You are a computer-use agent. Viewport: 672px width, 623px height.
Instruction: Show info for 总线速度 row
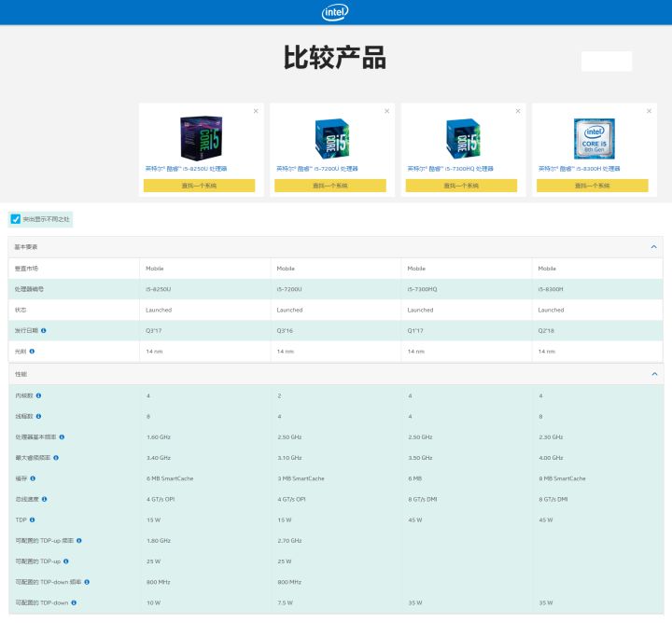tap(44, 499)
